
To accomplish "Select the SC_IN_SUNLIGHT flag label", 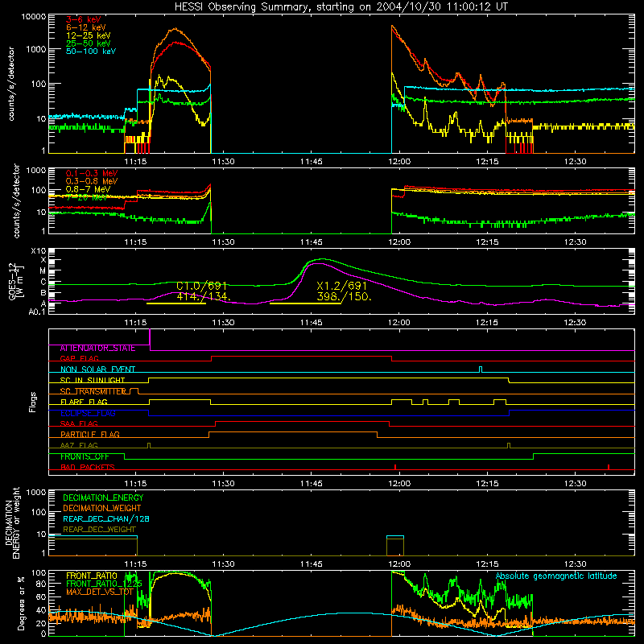I will [x=93, y=380].
